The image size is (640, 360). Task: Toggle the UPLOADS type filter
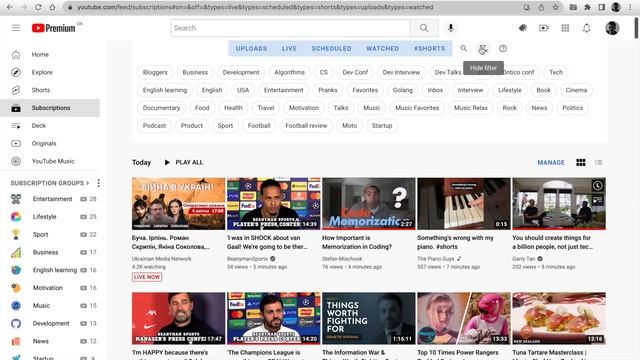pos(251,48)
